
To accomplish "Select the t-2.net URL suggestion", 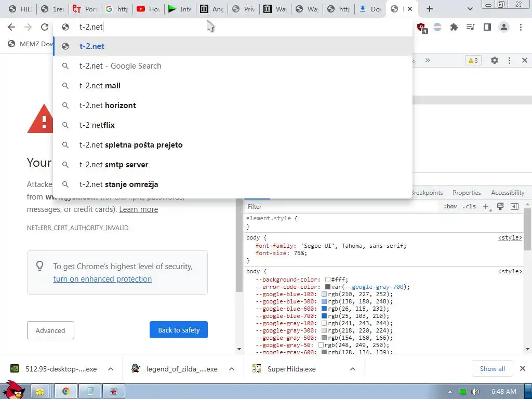I will point(233,46).
